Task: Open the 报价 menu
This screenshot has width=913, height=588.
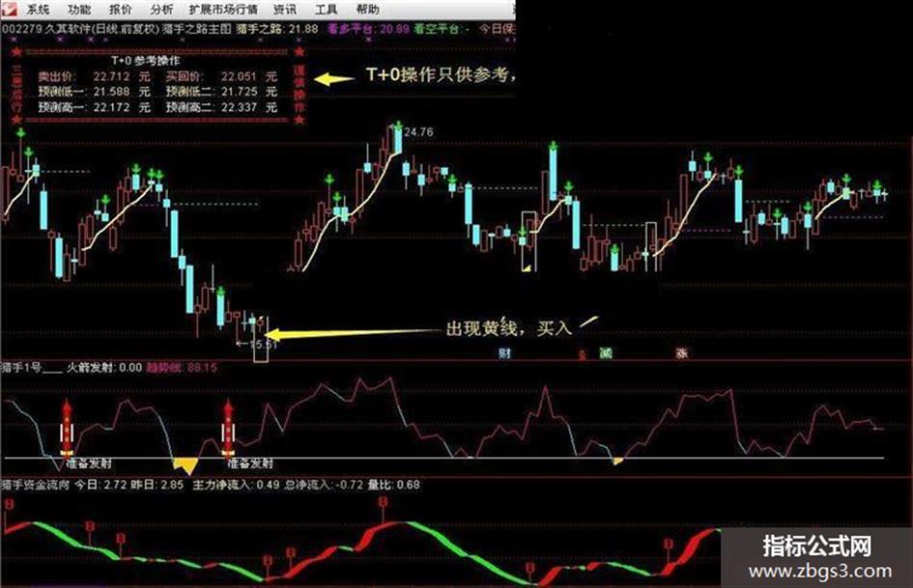Action: (x=121, y=10)
